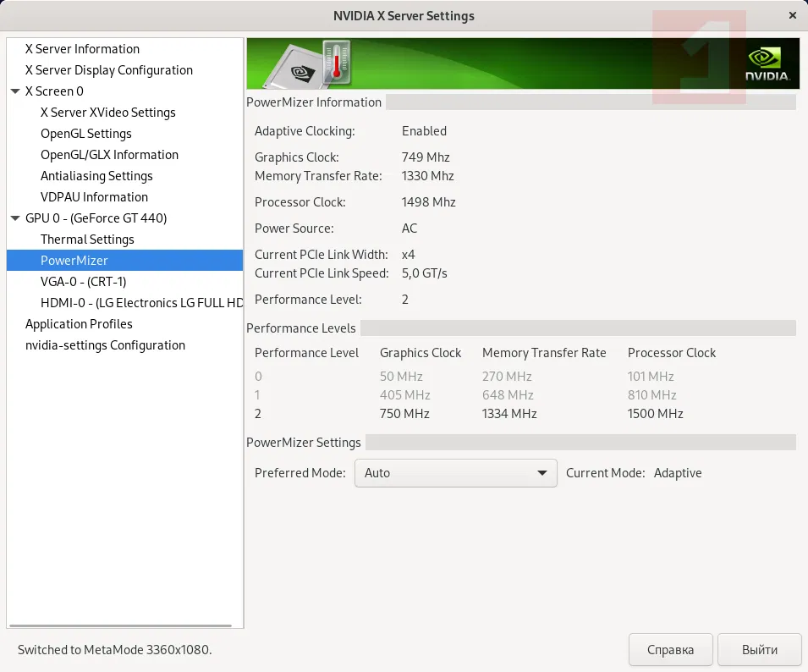Click the 405 MHz level 1 value

pos(405,395)
